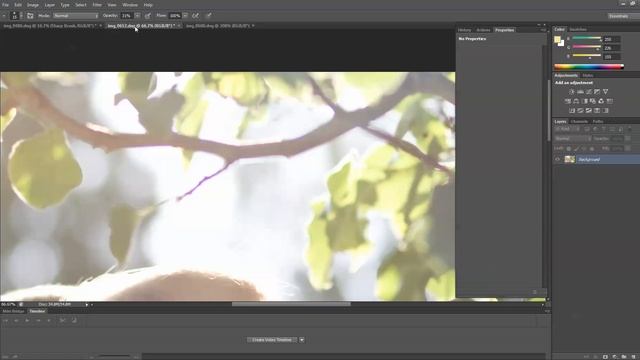Add a Threshold adjustment
Screen dimensions: 640x360
589,111
